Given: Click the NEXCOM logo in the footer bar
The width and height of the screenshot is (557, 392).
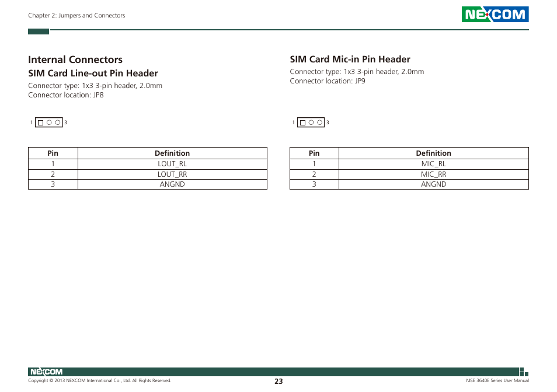Looking at the screenshot, I should (x=46, y=372).
